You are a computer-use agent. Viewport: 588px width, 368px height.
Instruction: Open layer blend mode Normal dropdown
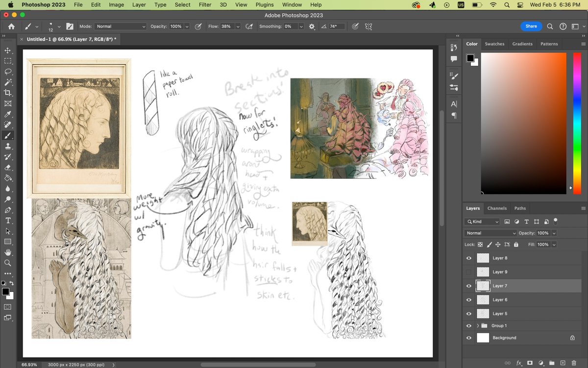point(490,233)
